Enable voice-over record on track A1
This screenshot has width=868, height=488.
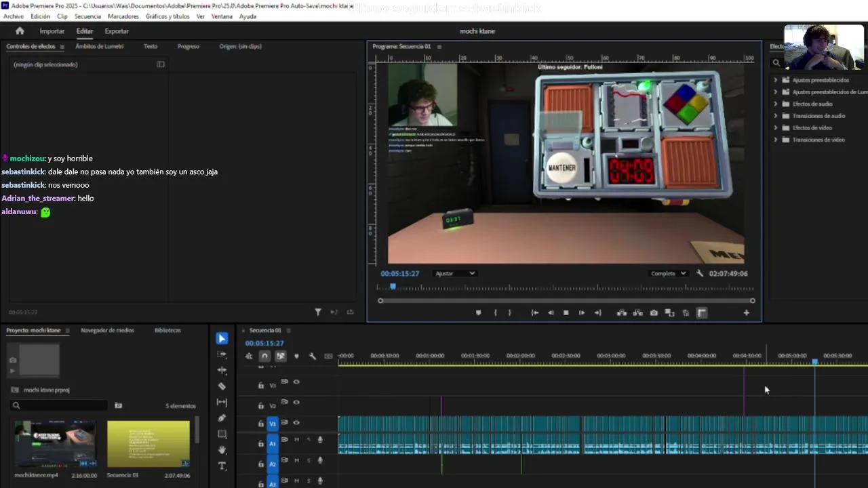(320, 440)
